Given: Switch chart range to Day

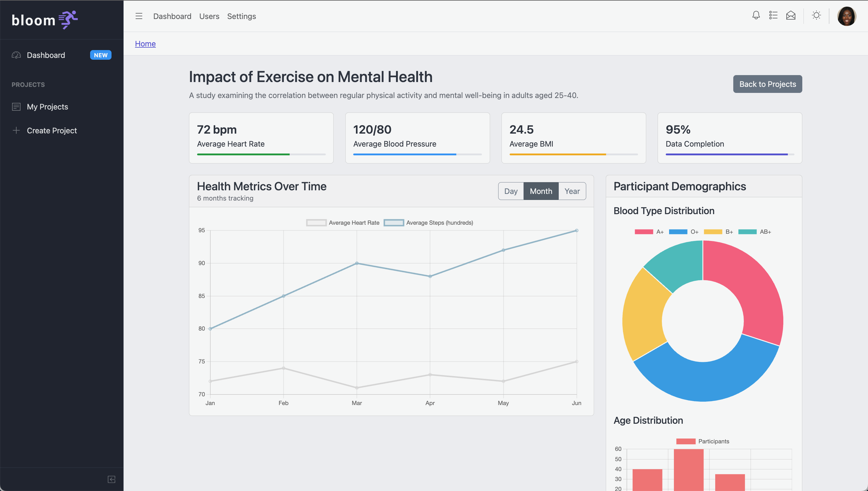Looking at the screenshot, I should click(511, 191).
